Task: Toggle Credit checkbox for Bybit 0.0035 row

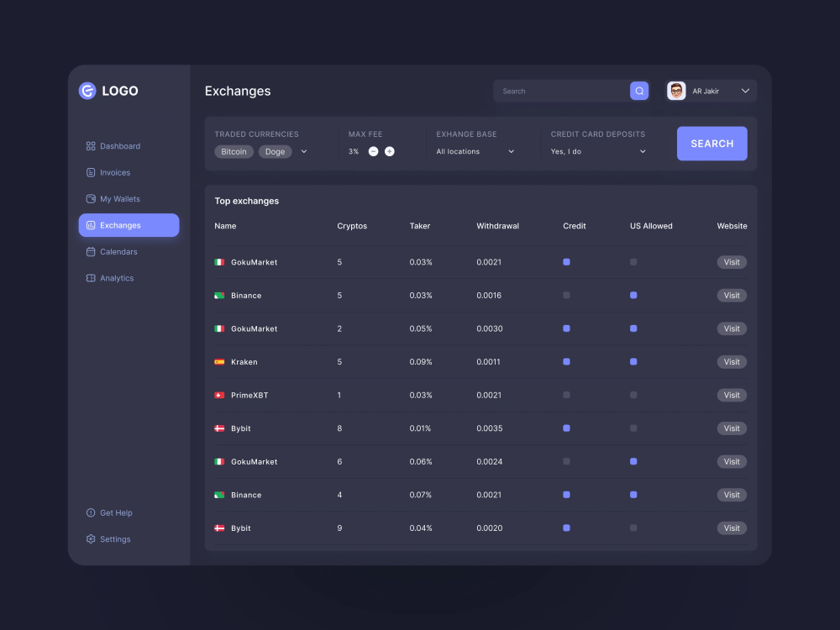Action: click(x=566, y=428)
